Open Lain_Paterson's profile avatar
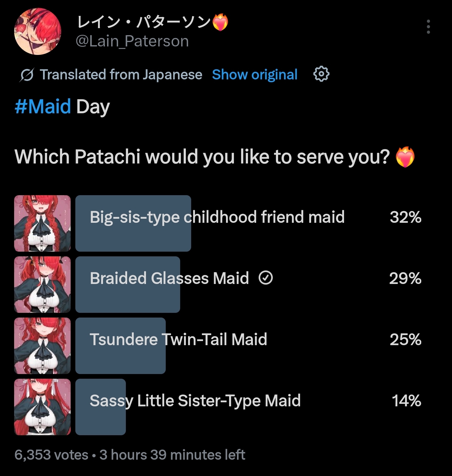Image resolution: width=452 pixels, height=476 pixels. point(38,31)
